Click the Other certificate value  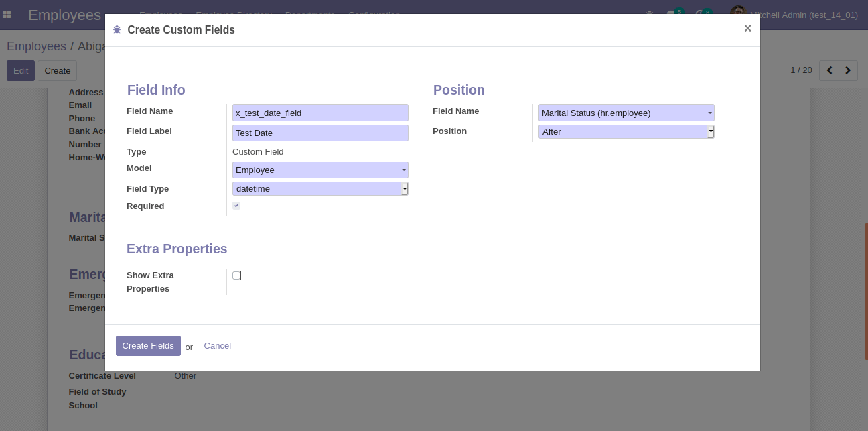tap(186, 376)
